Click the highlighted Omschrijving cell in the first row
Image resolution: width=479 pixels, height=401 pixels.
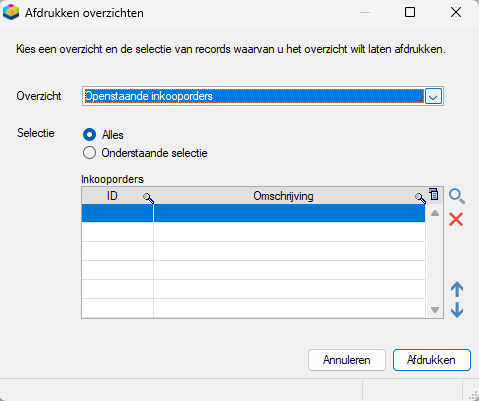coord(289,213)
